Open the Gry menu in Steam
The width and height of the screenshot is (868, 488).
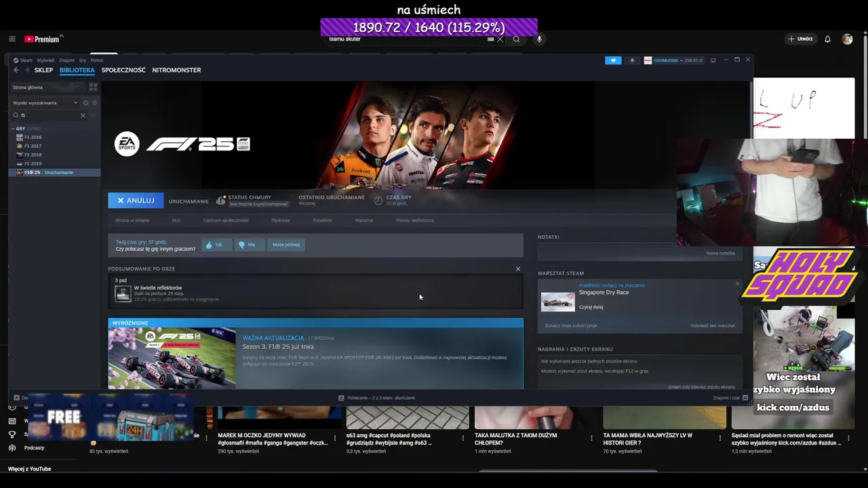tap(83, 60)
